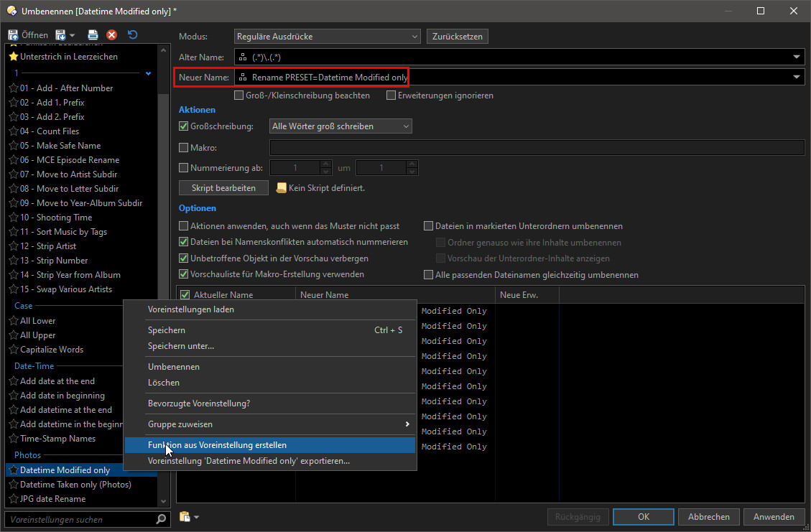The width and height of the screenshot is (811, 532).
Task: Click the star beside Add date at the end
Action: point(14,381)
